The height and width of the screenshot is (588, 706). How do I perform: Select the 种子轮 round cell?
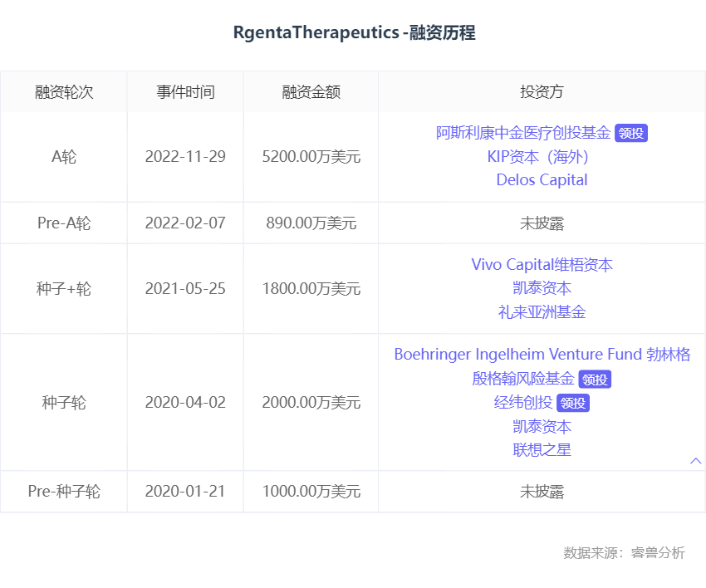(x=64, y=403)
